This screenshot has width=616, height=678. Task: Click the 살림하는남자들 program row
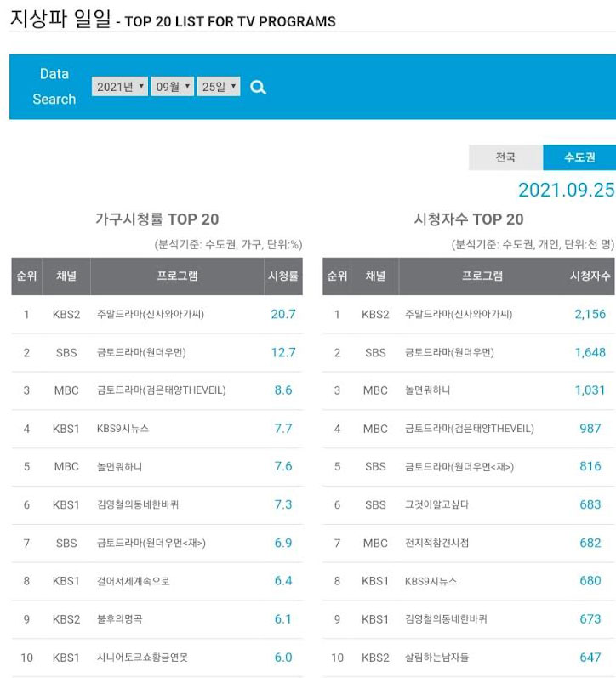[469, 658]
